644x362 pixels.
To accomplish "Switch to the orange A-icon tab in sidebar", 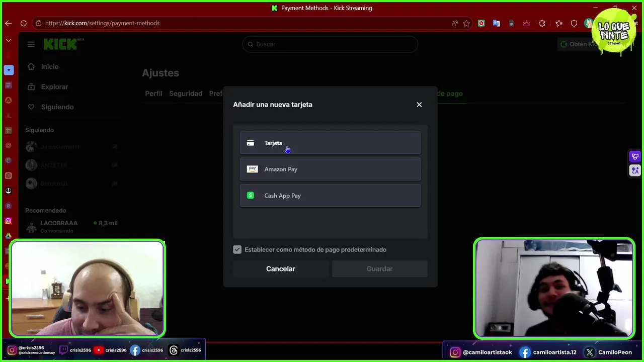I will [9, 100].
